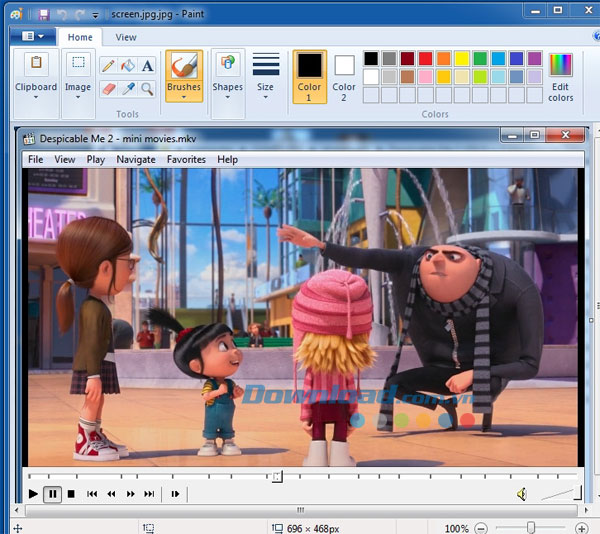600x534 pixels.
Task: Expand the Brushes dropdown arrow
Action: point(184,98)
